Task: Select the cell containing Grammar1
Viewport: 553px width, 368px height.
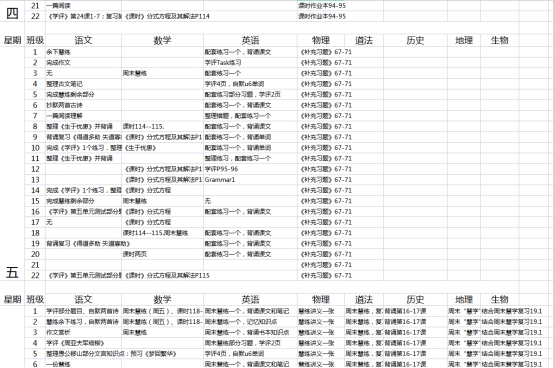Action: (250, 180)
